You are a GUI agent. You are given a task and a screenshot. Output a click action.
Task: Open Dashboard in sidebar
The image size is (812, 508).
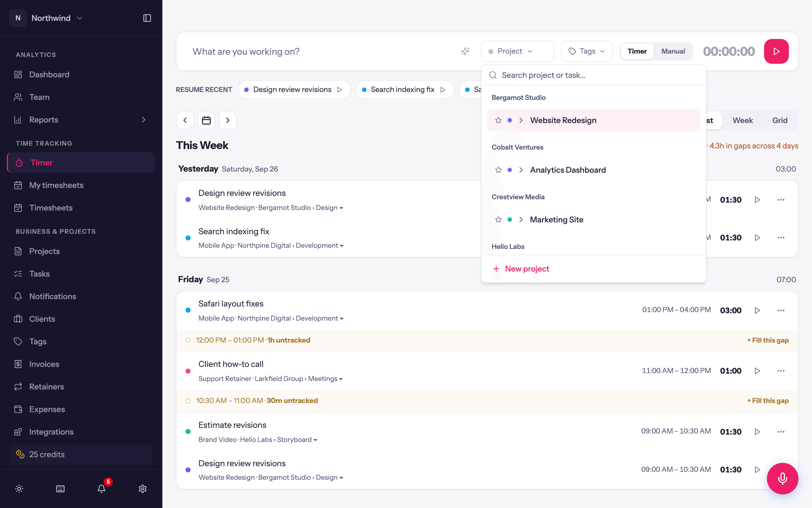click(81, 75)
